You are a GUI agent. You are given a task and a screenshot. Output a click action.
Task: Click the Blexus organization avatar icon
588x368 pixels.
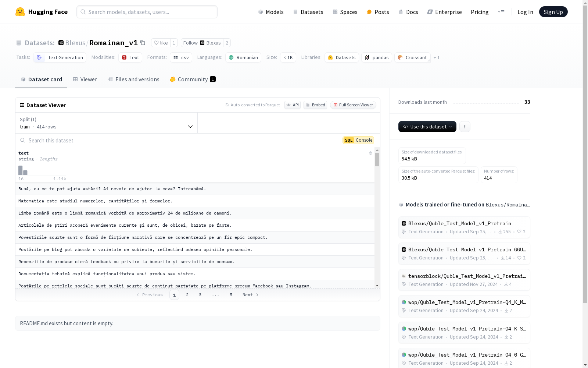[61, 43]
